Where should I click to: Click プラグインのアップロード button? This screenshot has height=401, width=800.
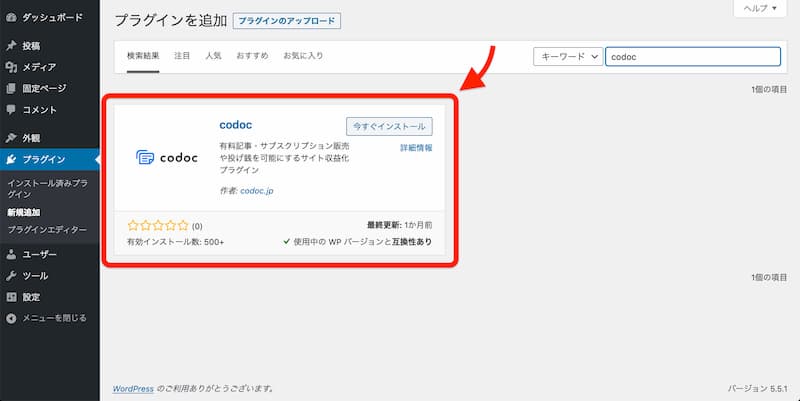[x=287, y=21]
